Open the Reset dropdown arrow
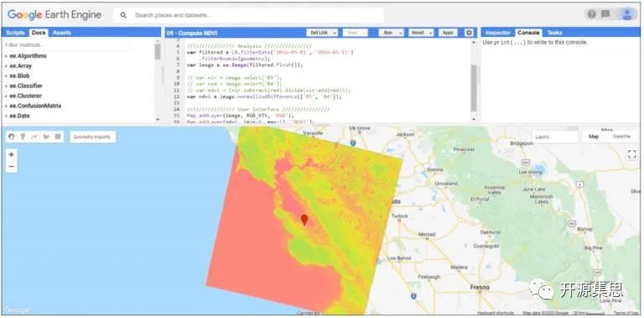This screenshot has width=644, height=318. tap(430, 33)
